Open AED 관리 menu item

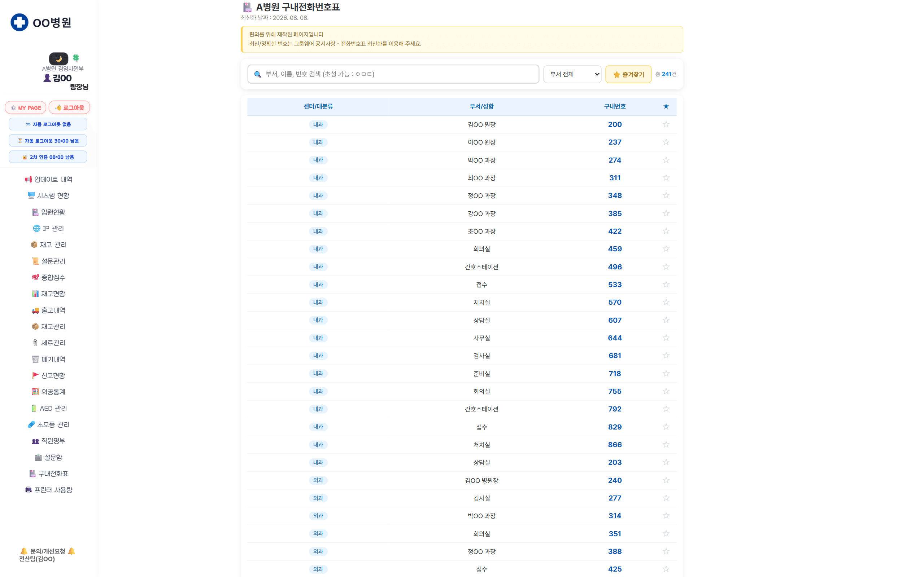tap(48, 408)
